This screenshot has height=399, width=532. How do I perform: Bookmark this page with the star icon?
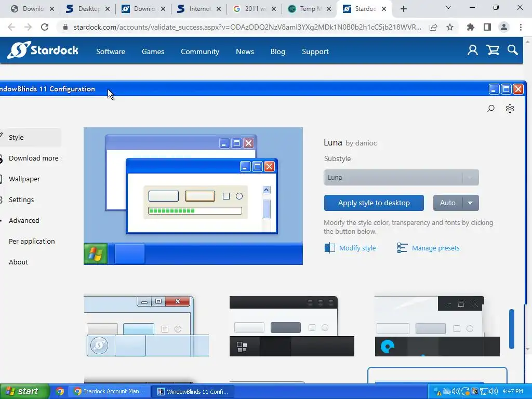pyautogui.click(x=450, y=27)
